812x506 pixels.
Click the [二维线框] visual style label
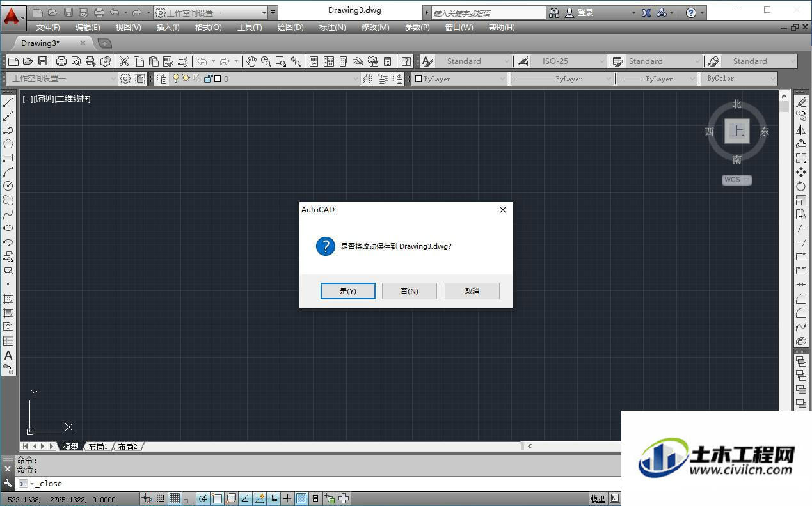(x=73, y=99)
